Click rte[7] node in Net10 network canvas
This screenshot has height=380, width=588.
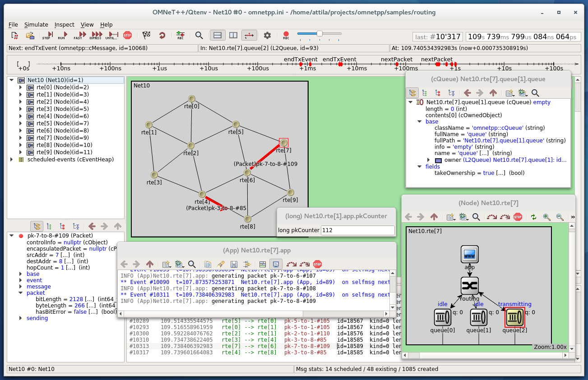(283, 143)
